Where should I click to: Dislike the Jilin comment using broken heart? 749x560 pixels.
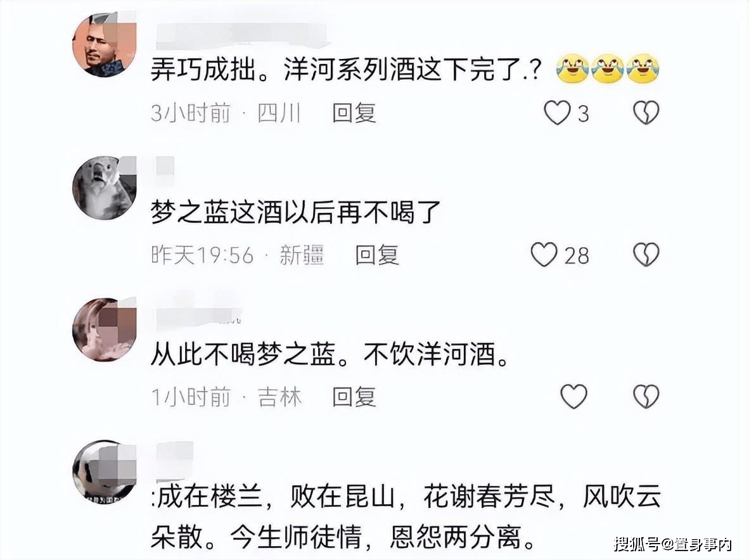646,397
